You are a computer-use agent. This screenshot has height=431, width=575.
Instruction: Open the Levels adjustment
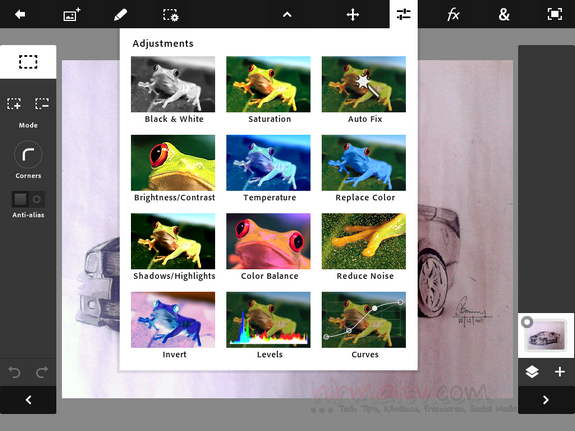pos(268,325)
